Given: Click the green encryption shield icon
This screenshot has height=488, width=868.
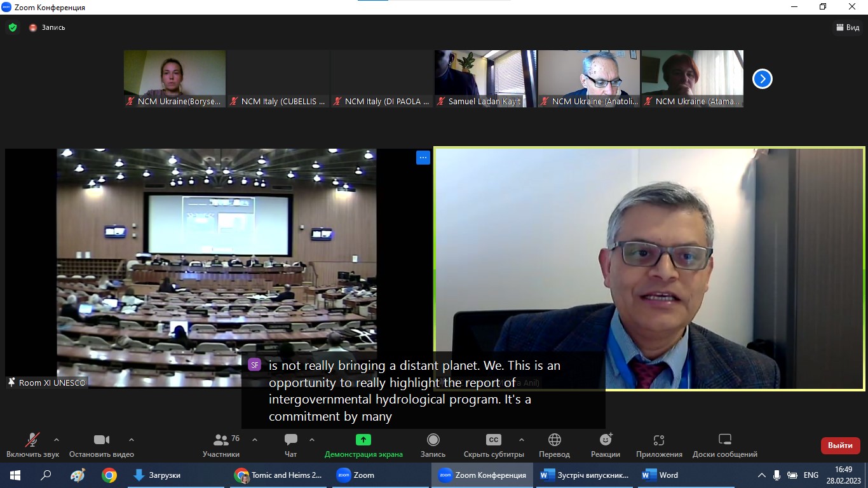Looking at the screenshot, I should pyautogui.click(x=13, y=27).
